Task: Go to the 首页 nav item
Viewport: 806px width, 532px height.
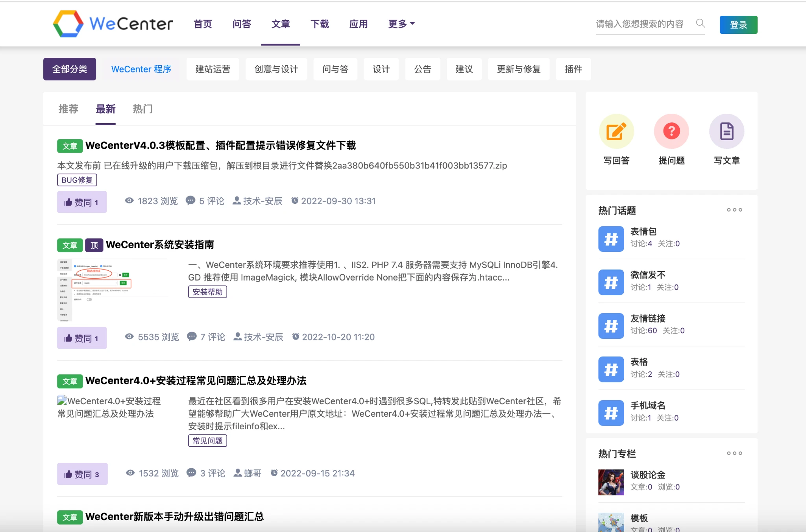Action: pos(203,24)
